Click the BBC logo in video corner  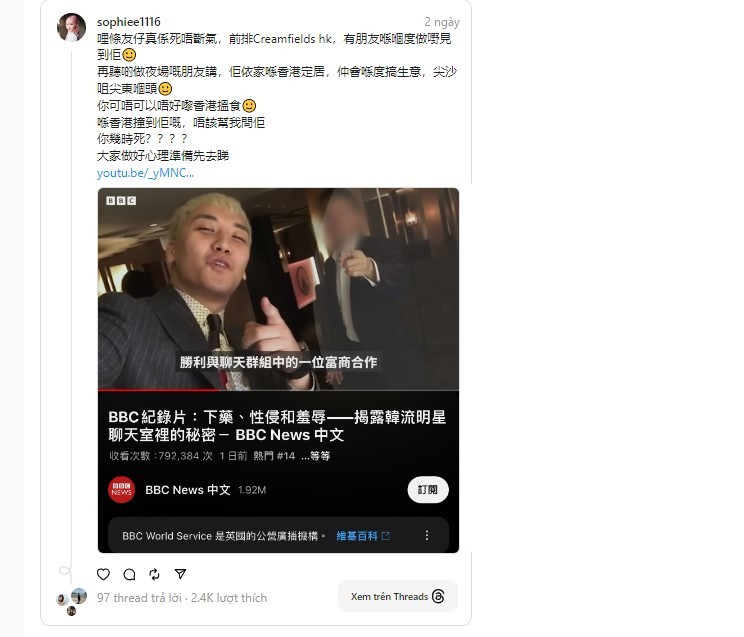coord(121,201)
